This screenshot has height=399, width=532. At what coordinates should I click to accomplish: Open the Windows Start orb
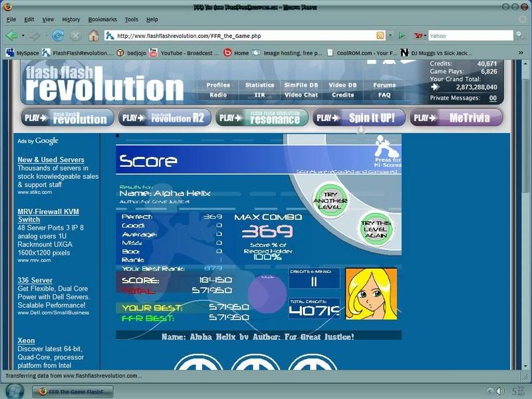click(15, 391)
